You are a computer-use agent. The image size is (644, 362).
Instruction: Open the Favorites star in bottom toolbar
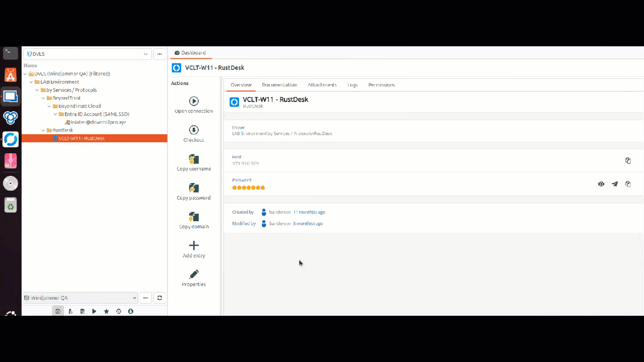(106, 312)
